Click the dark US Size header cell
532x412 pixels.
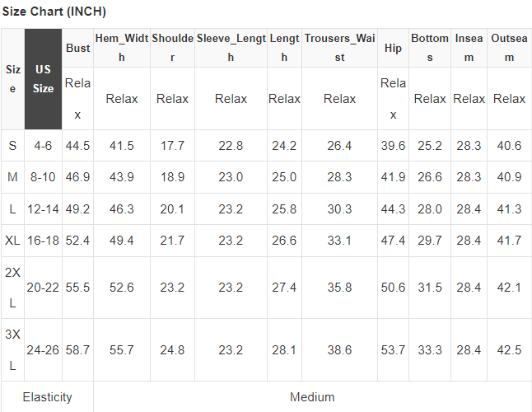[44, 79]
